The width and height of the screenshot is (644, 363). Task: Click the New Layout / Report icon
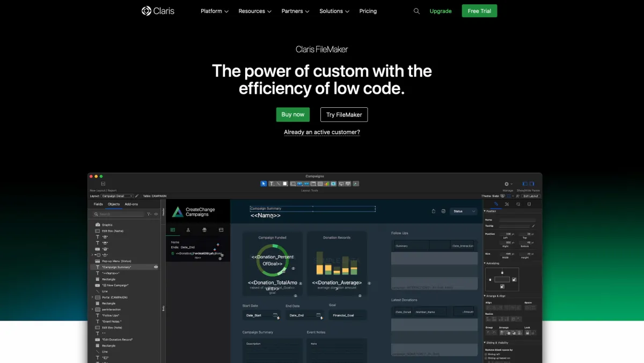point(103,184)
